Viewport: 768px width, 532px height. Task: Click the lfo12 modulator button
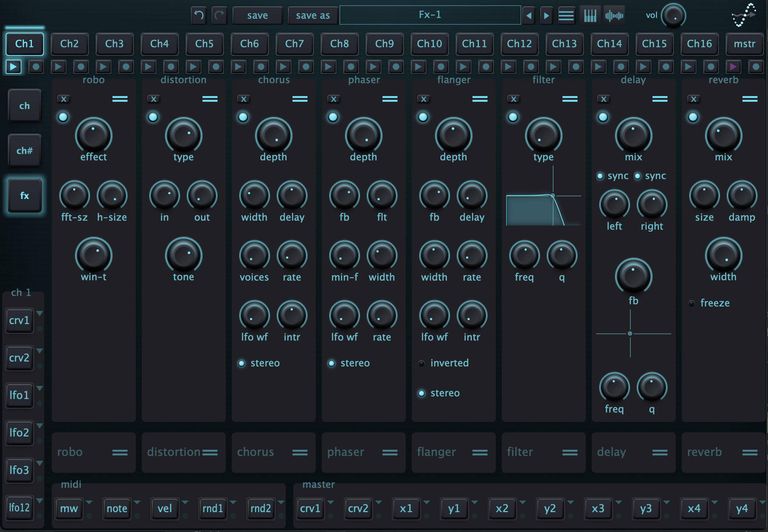point(19,508)
